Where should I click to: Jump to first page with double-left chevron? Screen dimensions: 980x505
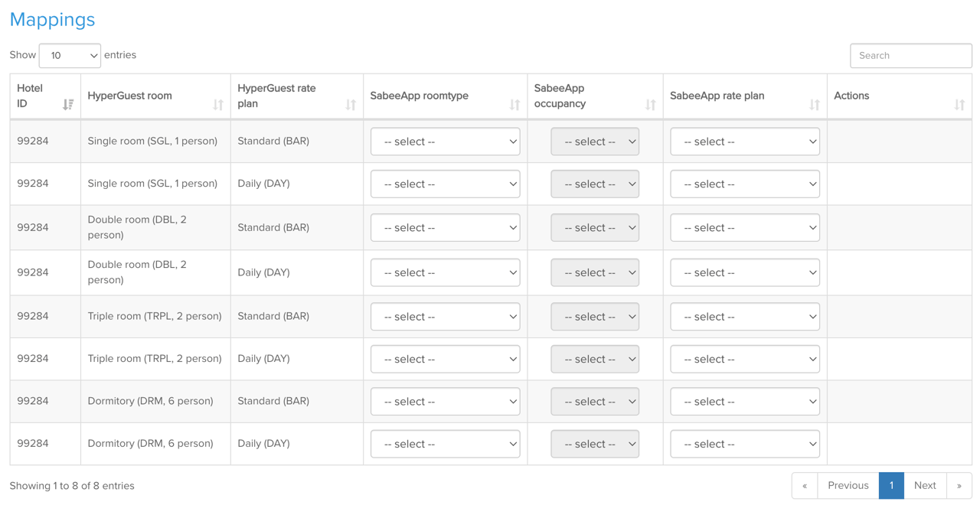click(804, 485)
